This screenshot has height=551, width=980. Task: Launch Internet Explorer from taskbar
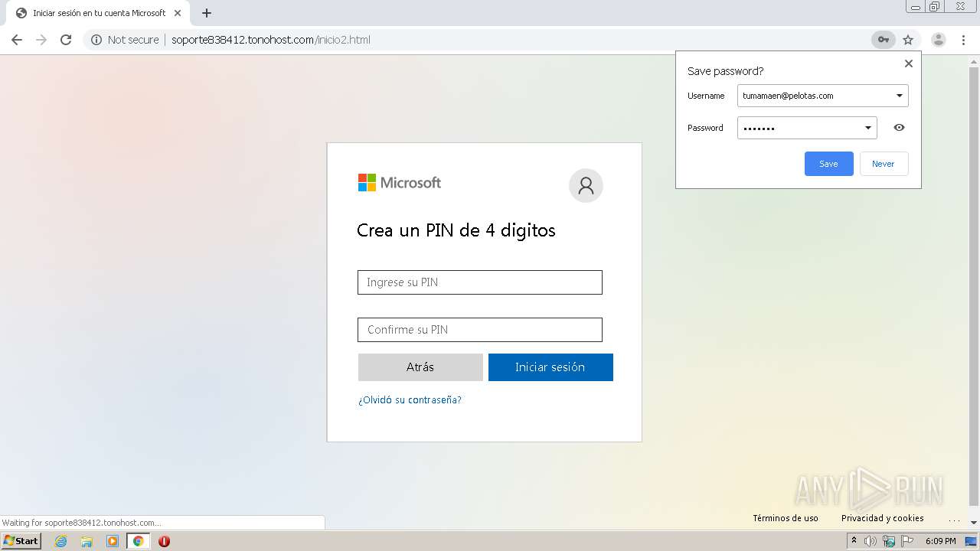[x=61, y=541]
